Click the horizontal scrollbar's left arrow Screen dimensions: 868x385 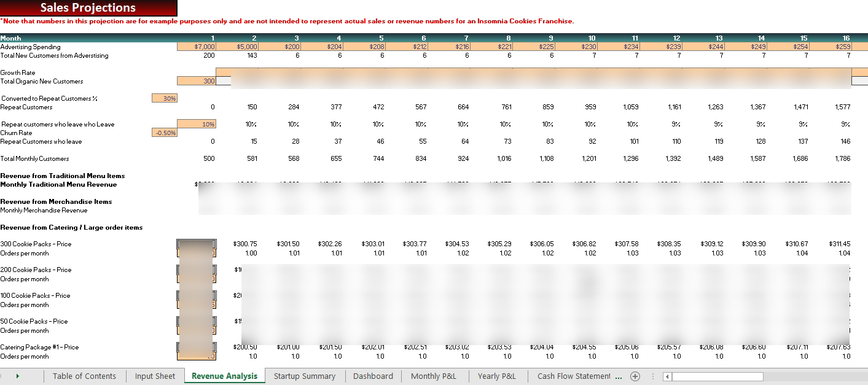click(x=668, y=376)
